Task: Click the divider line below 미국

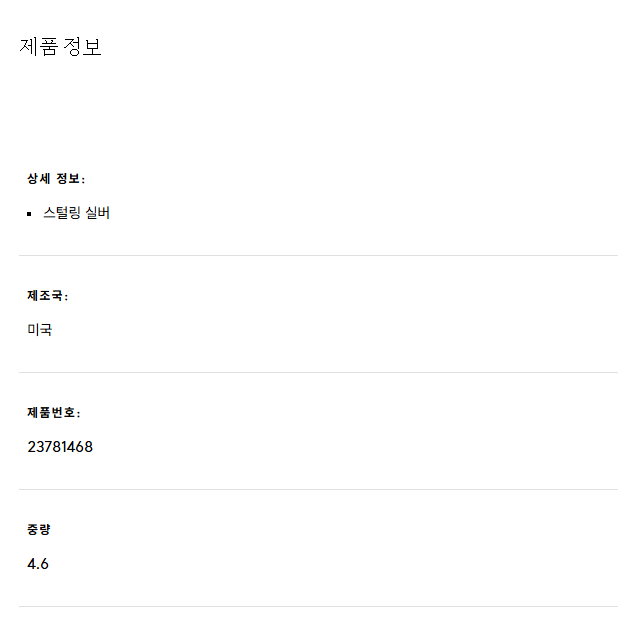Action: pos(318,372)
